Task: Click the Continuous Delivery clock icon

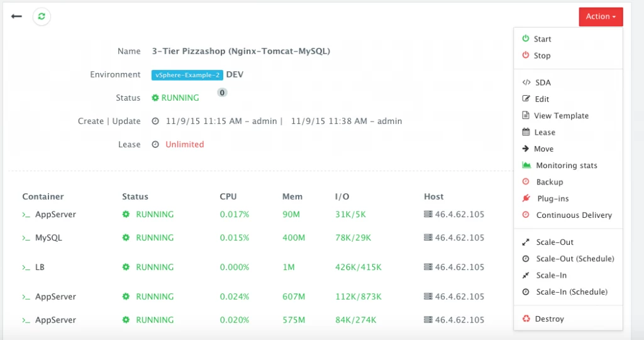Action: pyautogui.click(x=526, y=215)
